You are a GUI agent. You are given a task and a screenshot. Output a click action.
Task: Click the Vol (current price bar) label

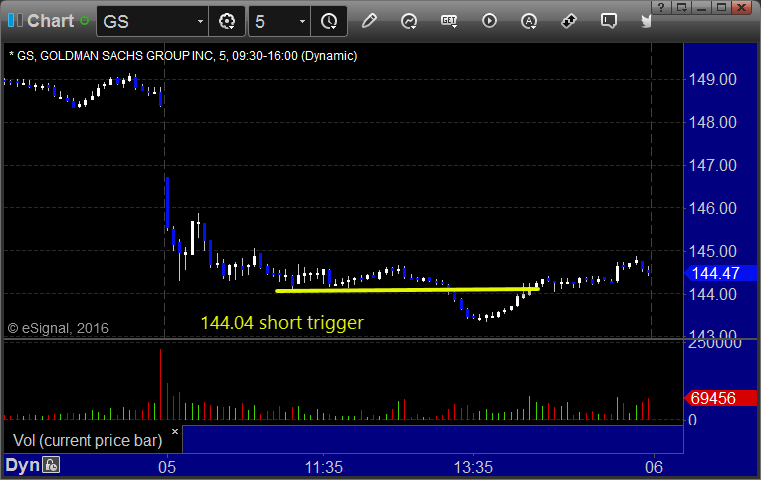[87, 440]
